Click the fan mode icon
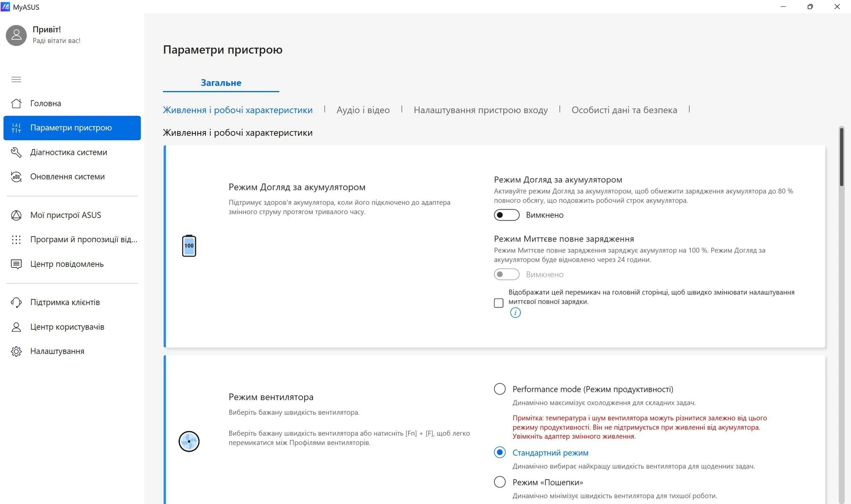 [189, 441]
